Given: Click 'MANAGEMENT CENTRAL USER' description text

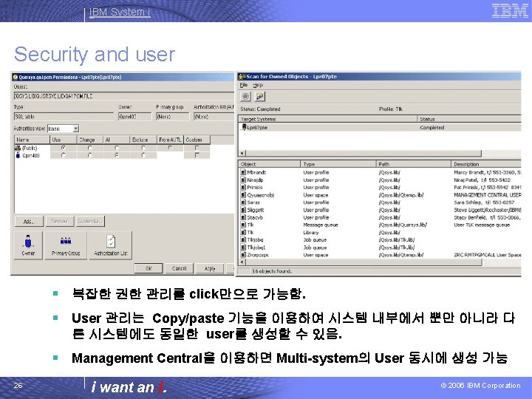Looking at the screenshot, I should click(x=487, y=195).
